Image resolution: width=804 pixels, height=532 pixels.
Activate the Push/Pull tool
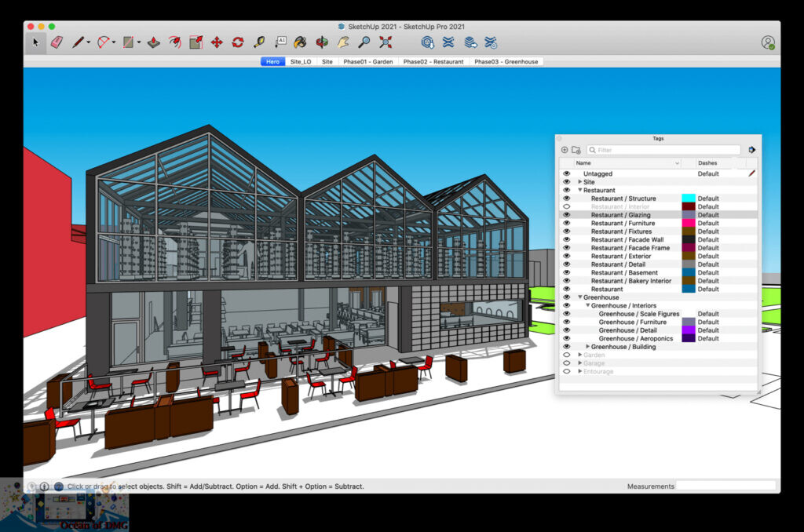tap(154, 42)
